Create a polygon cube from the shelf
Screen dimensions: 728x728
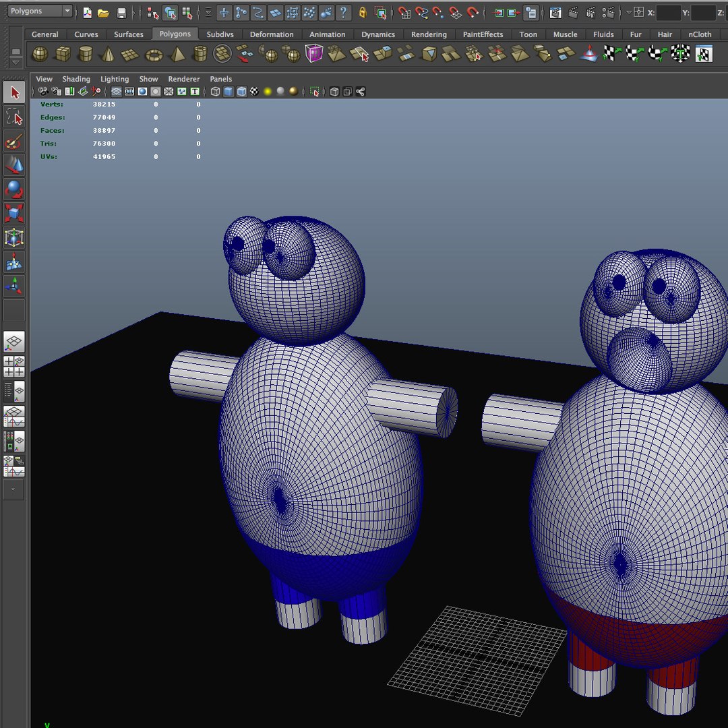coord(63,54)
